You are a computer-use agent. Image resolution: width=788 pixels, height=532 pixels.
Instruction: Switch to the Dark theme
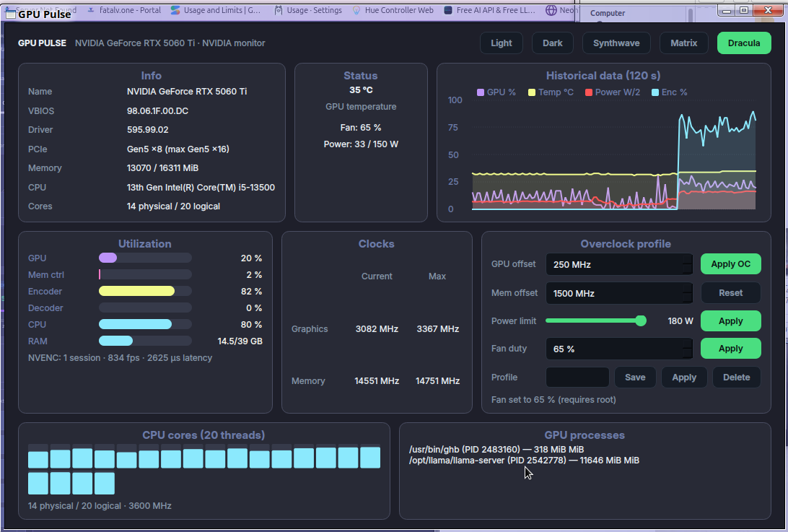[552, 43]
